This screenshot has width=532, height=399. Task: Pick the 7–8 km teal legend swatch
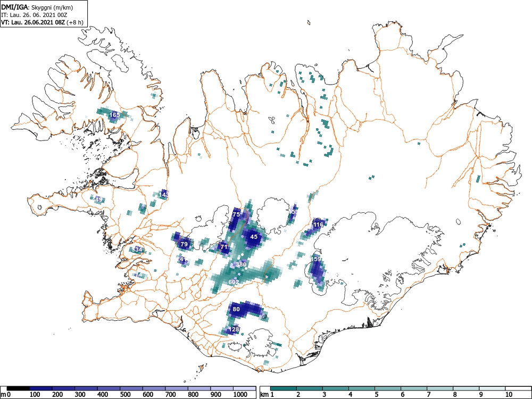pyautogui.click(x=440, y=388)
